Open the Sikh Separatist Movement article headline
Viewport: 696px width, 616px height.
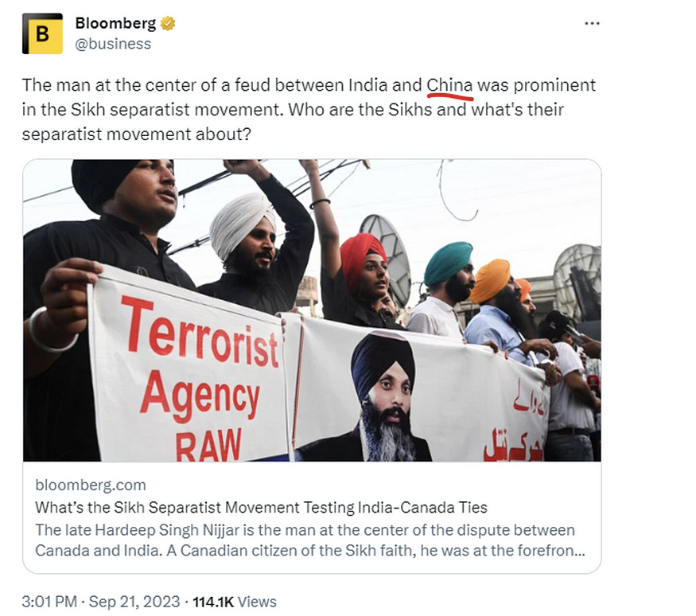coord(261,507)
